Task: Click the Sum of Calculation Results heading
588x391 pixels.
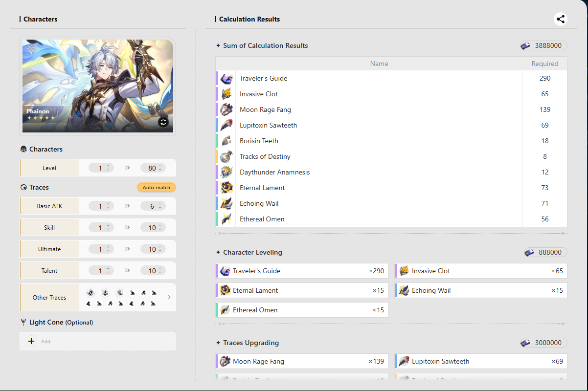Action: click(266, 45)
